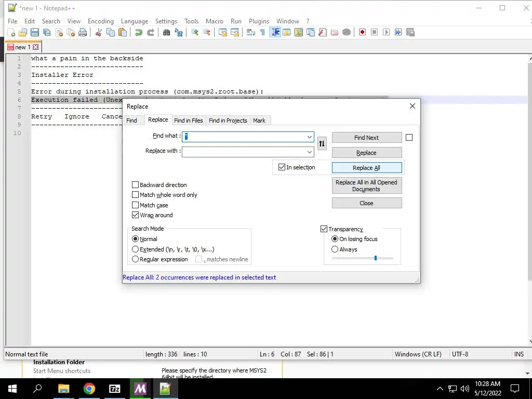Undo the last action via toolbar
The height and width of the screenshot is (399, 532).
coord(138,32)
